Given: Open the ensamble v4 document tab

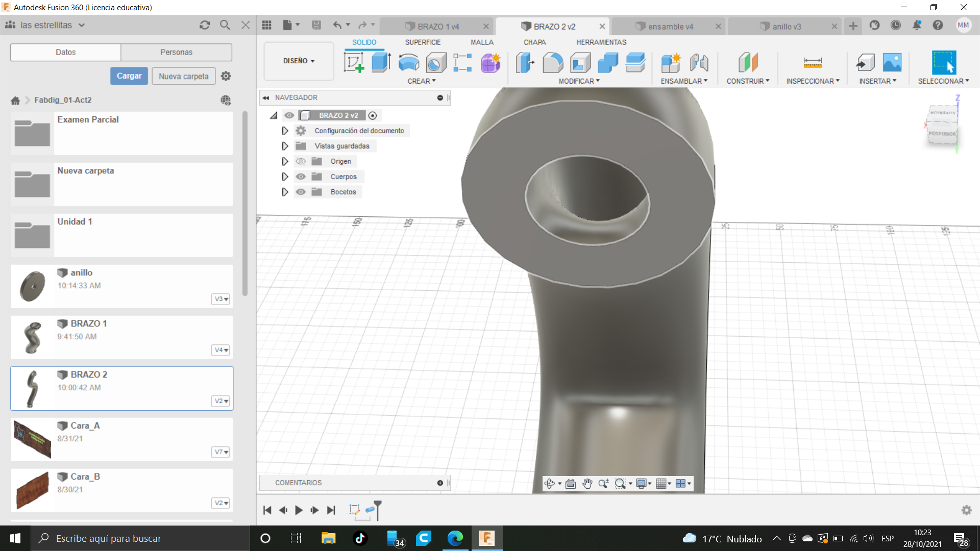Looking at the screenshot, I should 670,27.
